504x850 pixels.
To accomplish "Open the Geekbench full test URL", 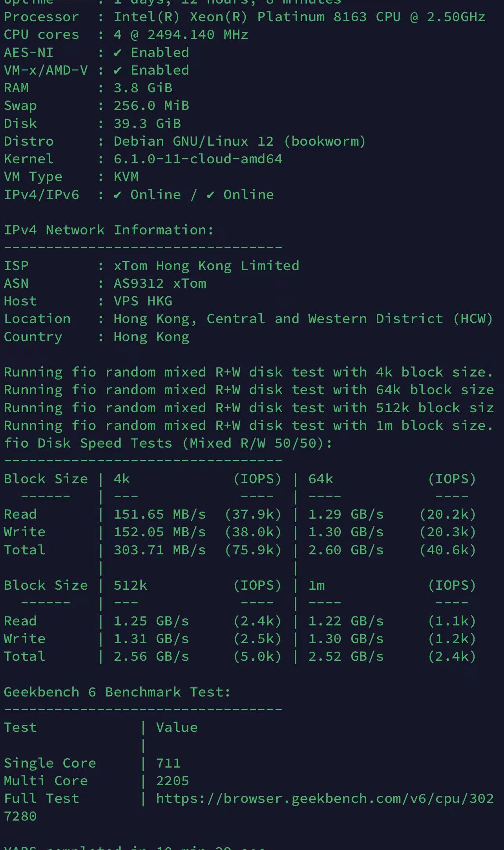I will click(x=325, y=798).
